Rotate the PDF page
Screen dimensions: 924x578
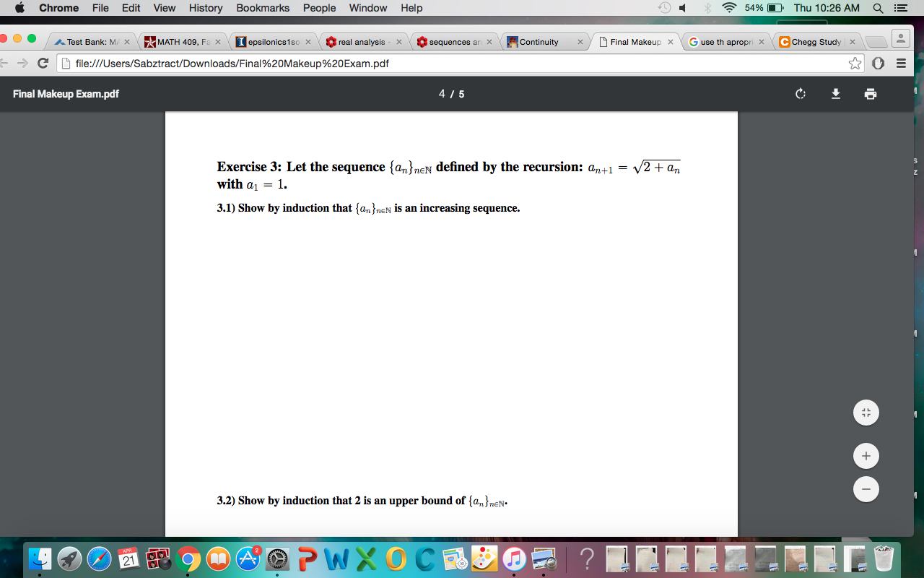click(x=799, y=94)
